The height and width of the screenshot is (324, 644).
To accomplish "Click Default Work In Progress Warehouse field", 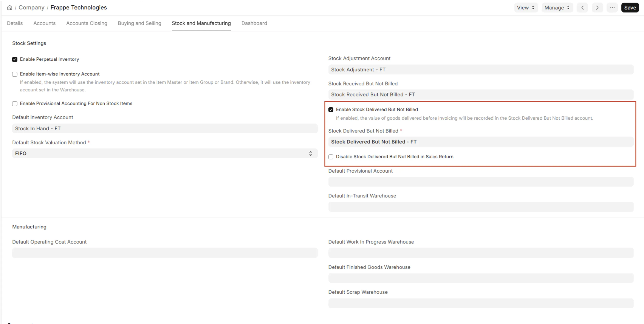I will tap(481, 253).
